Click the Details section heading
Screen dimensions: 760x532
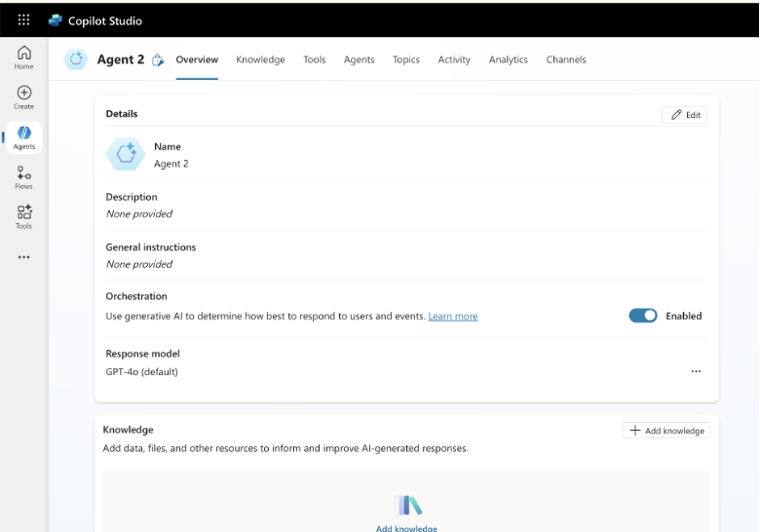coord(122,114)
